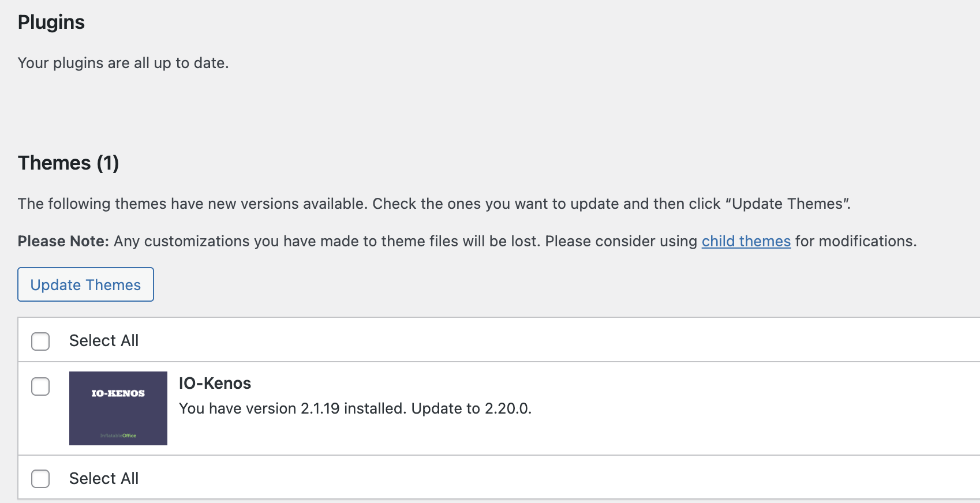The height and width of the screenshot is (503, 980).
Task: Check the bottom Select All checkbox
Action: tap(40, 478)
